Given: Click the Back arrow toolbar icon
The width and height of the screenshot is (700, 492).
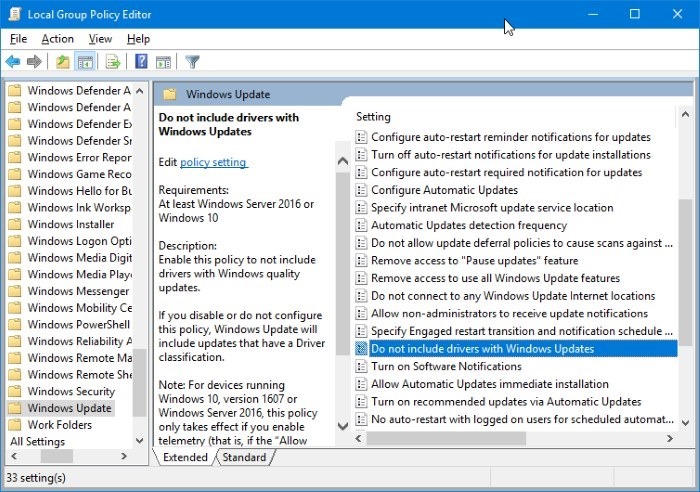Looking at the screenshot, I should (13, 61).
